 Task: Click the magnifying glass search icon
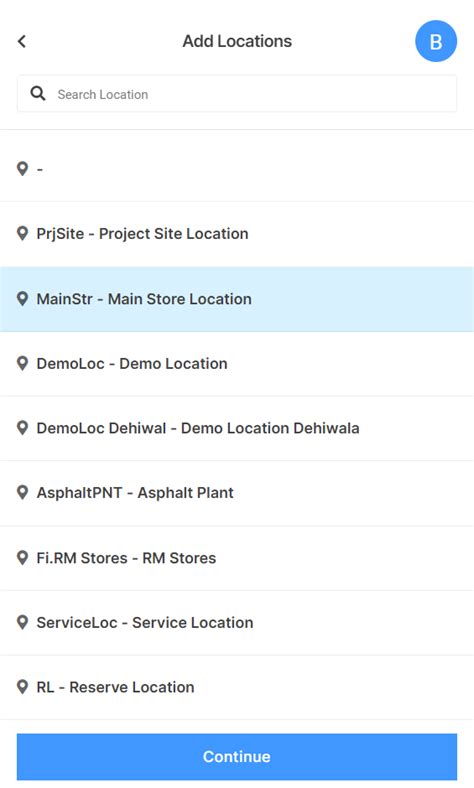coord(38,93)
